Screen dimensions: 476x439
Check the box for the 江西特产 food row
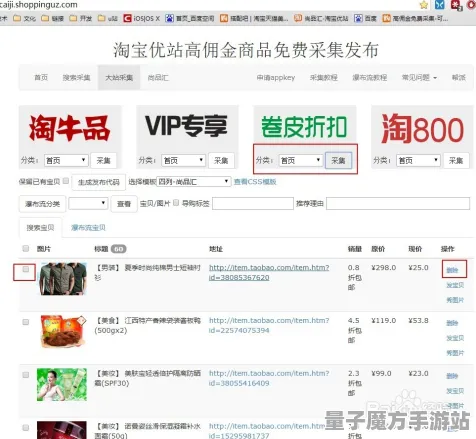[26, 322]
